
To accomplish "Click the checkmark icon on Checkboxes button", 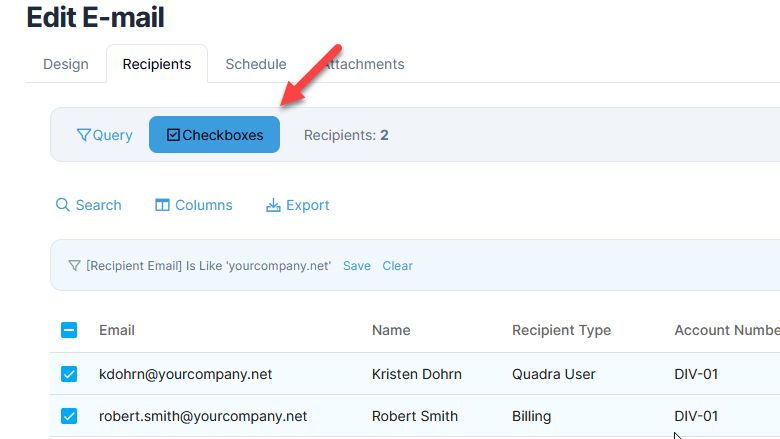I will pos(173,135).
